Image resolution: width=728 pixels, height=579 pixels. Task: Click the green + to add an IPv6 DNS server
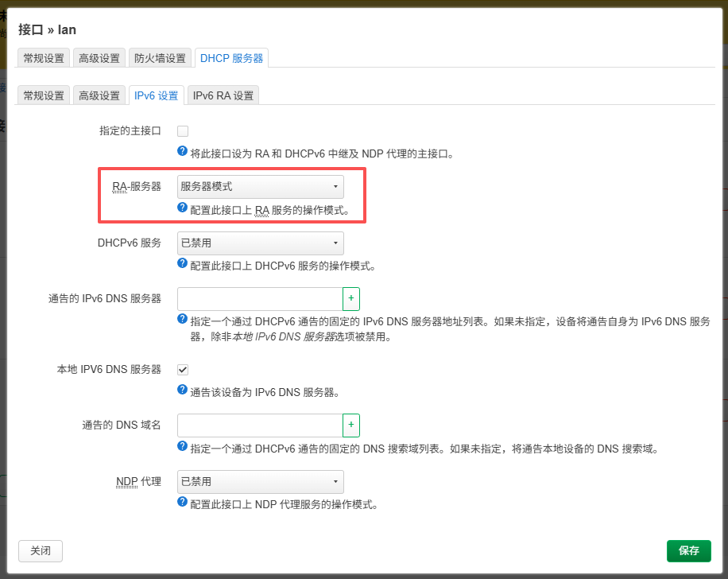(x=350, y=298)
